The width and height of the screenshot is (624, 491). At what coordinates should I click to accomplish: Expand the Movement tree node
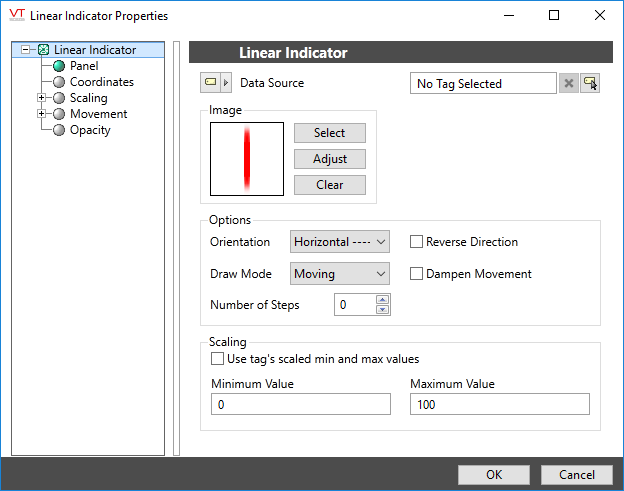[x=41, y=113]
